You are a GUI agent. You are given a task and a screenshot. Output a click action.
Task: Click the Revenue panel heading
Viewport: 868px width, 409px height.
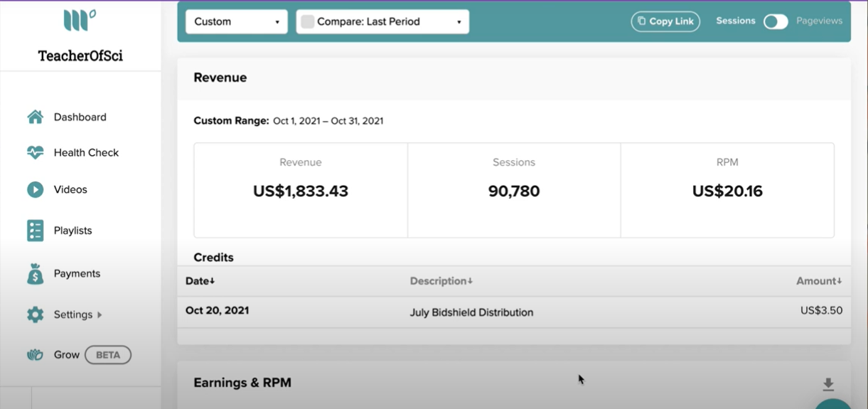(220, 78)
